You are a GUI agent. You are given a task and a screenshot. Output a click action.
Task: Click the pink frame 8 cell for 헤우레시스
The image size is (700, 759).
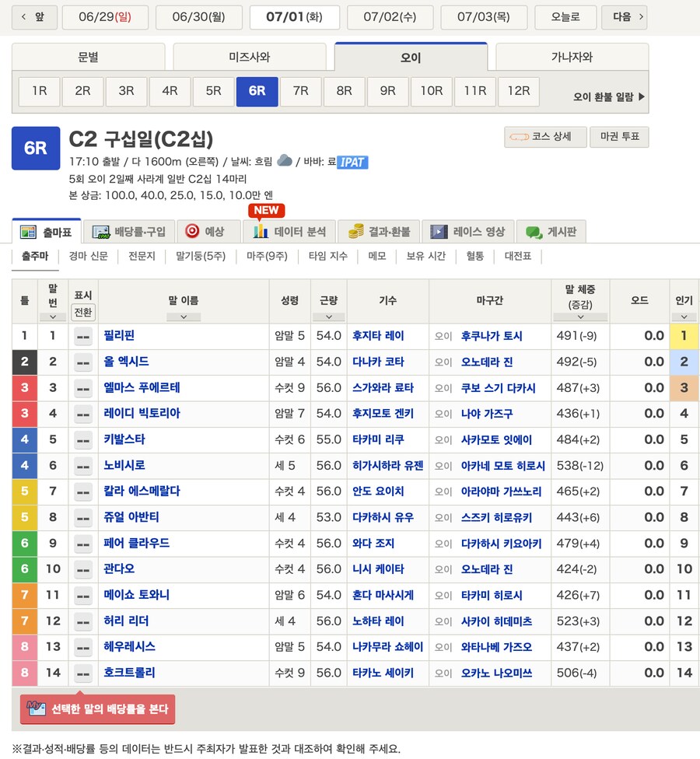25,647
